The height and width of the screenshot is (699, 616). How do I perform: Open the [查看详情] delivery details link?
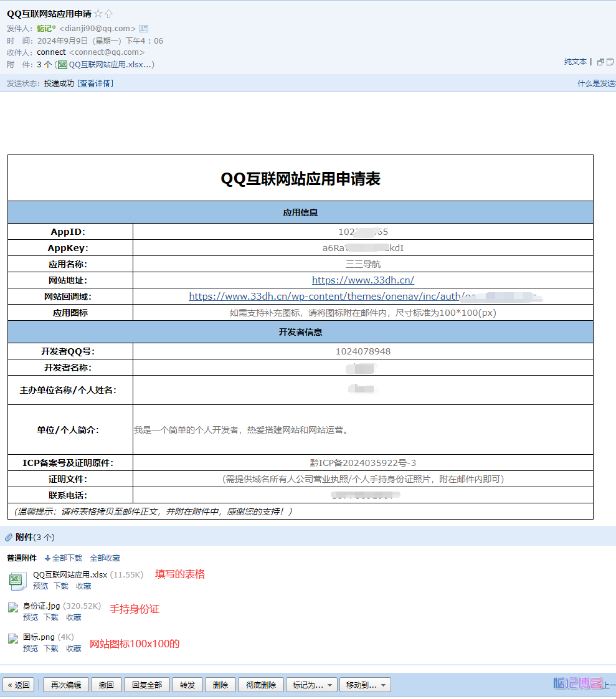pos(95,83)
